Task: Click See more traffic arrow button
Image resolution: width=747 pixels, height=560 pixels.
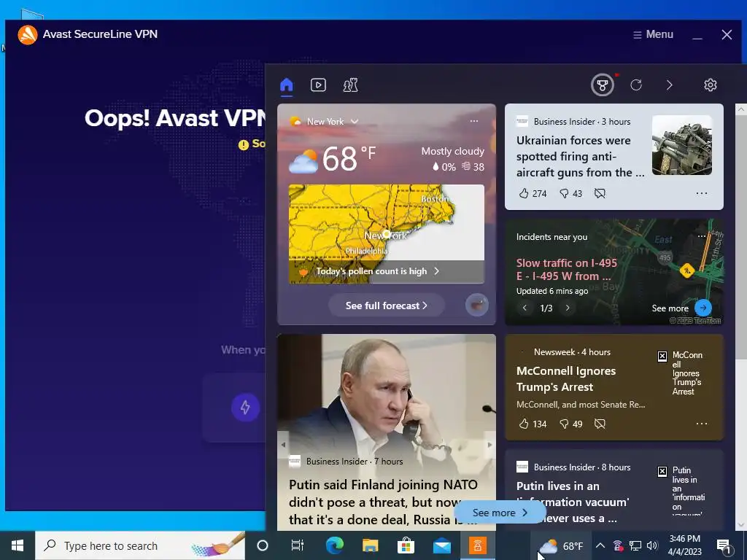Action: click(x=703, y=308)
